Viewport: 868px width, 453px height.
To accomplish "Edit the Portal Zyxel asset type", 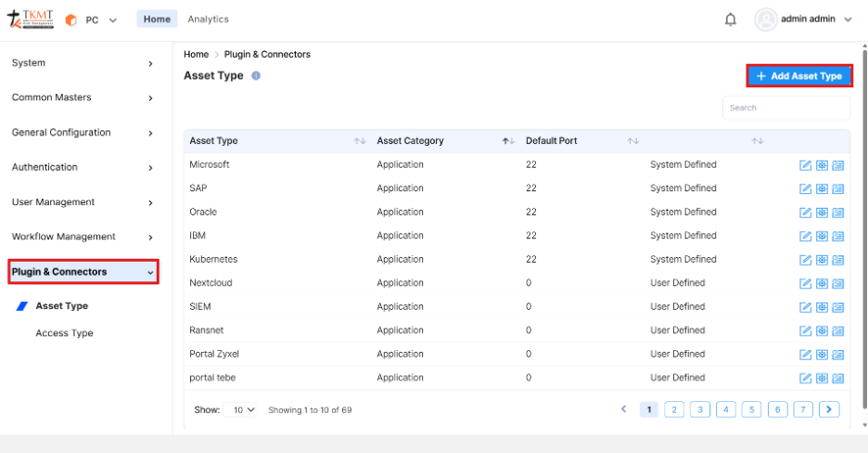I will [x=806, y=355].
